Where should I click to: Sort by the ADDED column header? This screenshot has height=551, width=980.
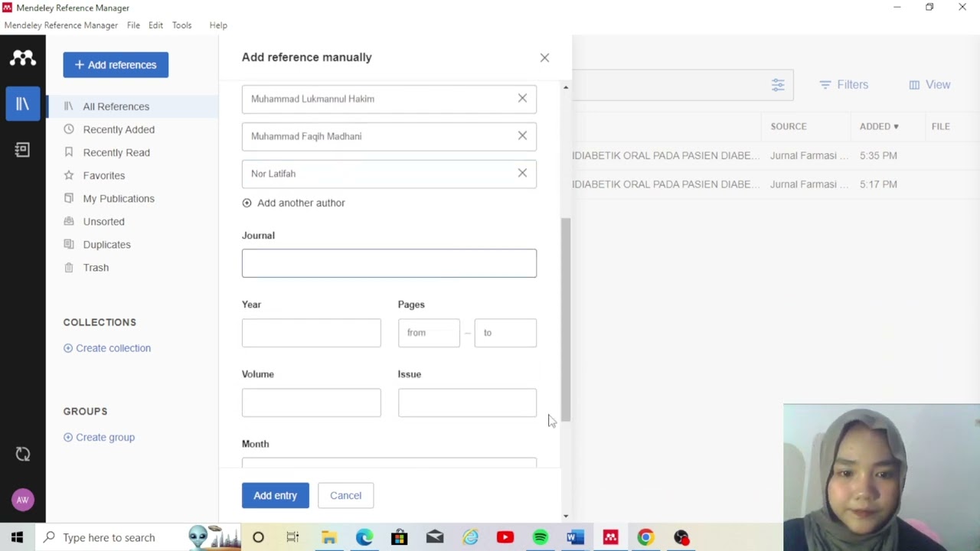pos(879,126)
